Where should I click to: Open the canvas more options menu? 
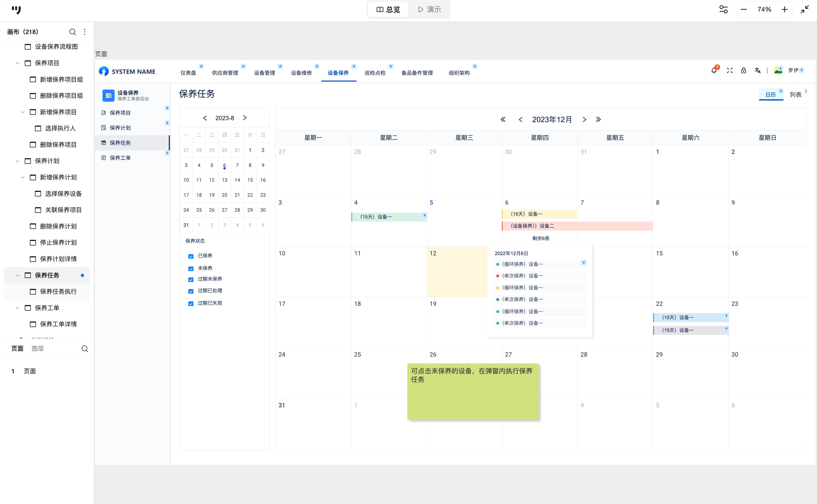[85, 32]
